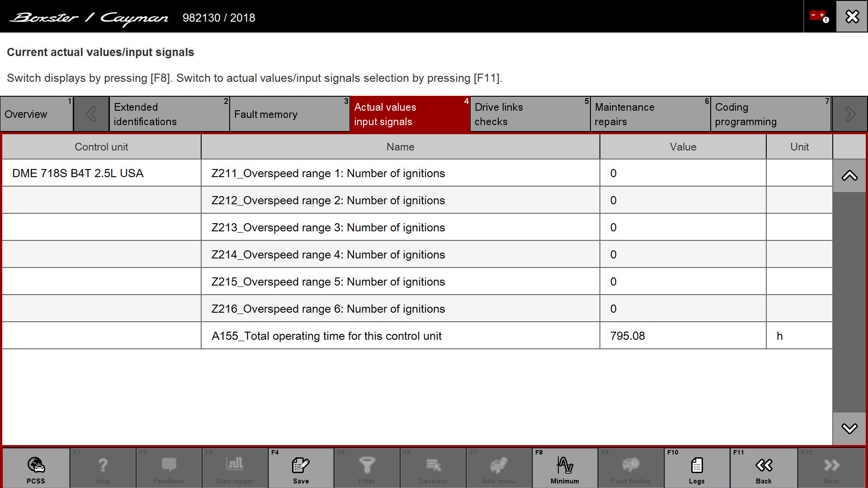Click the Boxster / Cayman title
868x488 pixels.
(x=89, y=18)
